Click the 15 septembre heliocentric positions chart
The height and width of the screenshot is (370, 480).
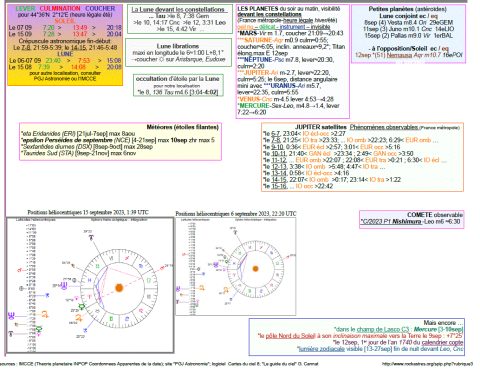coord(90,285)
